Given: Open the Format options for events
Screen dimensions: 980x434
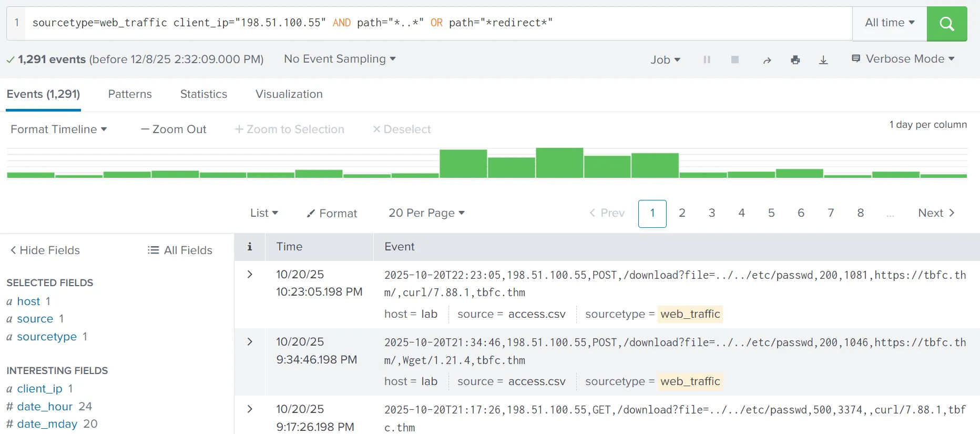Looking at the screenshot, I should point(332,213).
